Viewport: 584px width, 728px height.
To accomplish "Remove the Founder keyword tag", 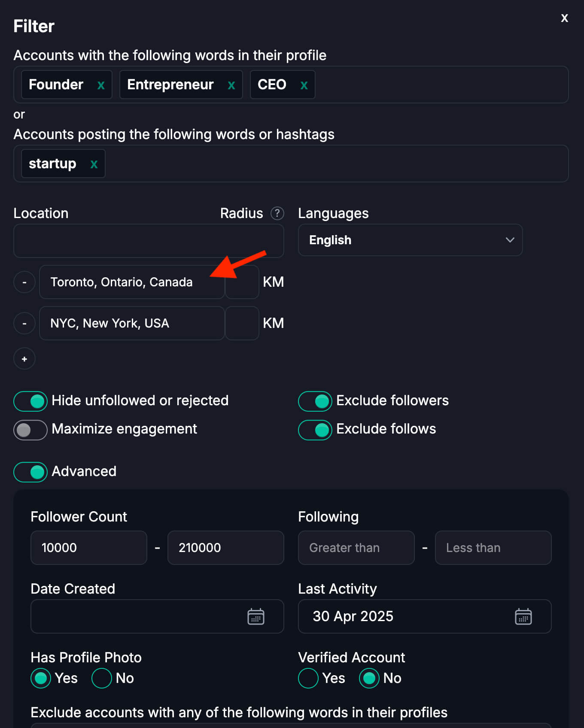I will click(101, 85).
